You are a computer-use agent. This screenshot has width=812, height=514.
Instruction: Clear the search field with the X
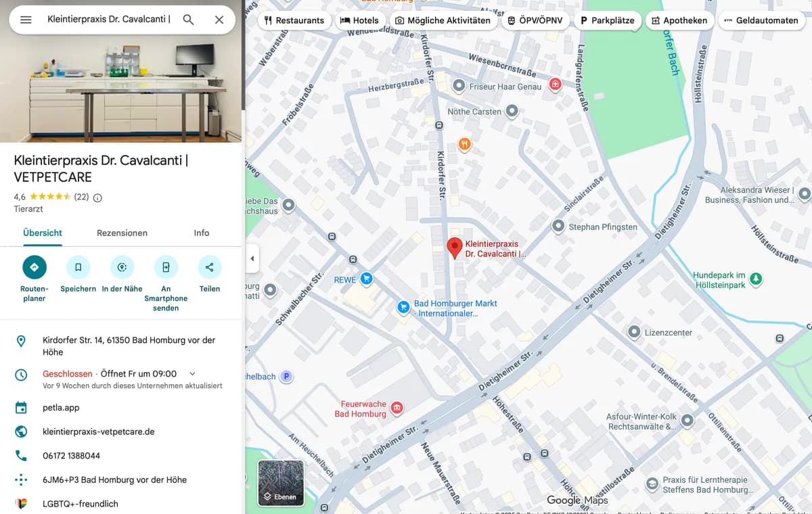click(x=219, y=20)
